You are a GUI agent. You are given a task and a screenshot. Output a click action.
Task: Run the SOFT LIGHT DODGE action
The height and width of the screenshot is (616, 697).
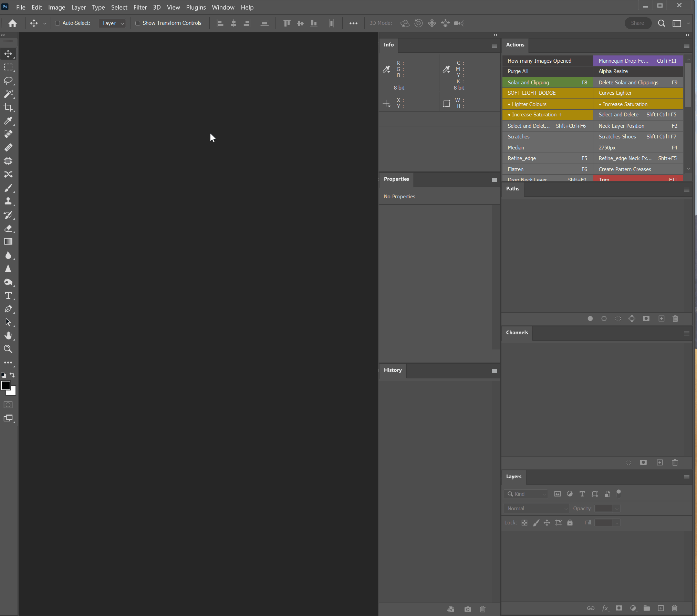point(547,93)
